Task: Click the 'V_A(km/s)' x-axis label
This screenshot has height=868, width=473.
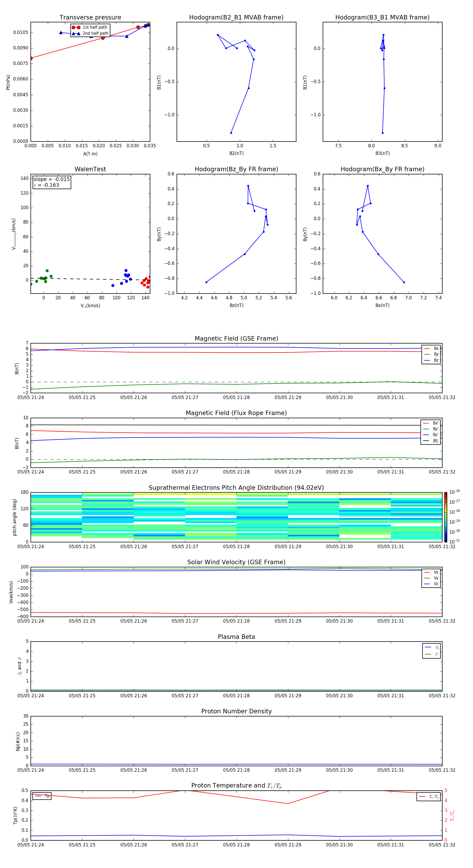Action: [90, 306]
